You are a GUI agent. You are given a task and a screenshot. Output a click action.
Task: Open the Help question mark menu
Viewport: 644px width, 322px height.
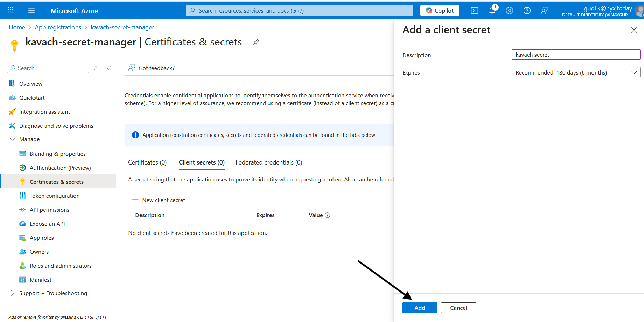point(527,10)
